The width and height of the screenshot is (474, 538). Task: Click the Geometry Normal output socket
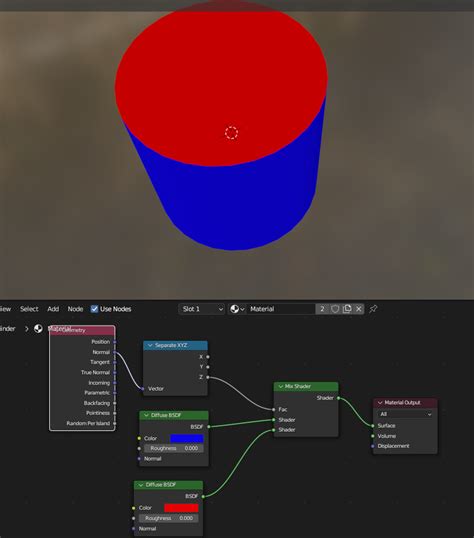(x=115, y=352)
